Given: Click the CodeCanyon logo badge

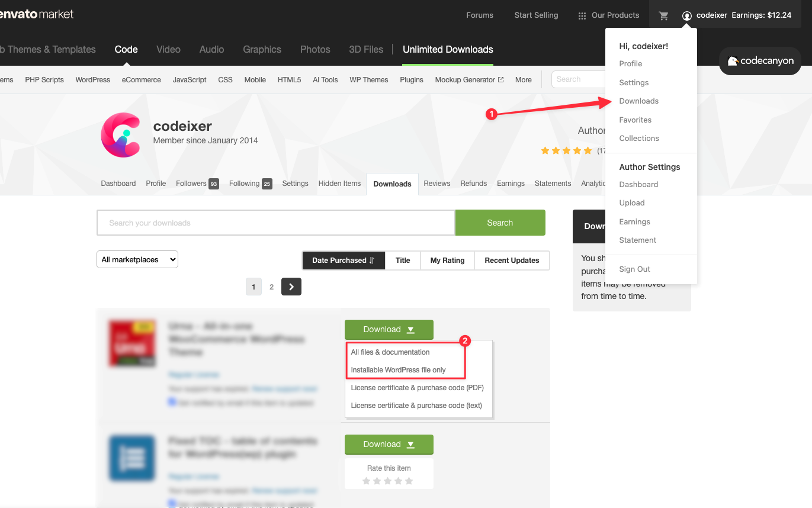Looking at the screenshot, I should point(760,61).
